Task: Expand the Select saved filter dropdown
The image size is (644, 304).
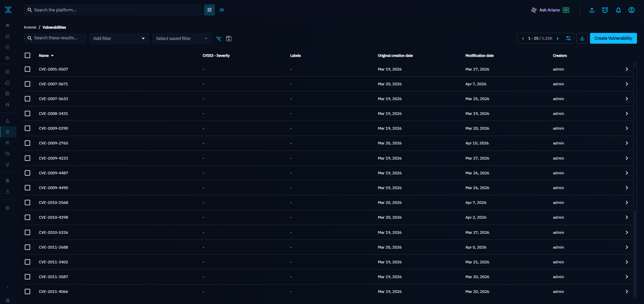Action: [182, 39]
